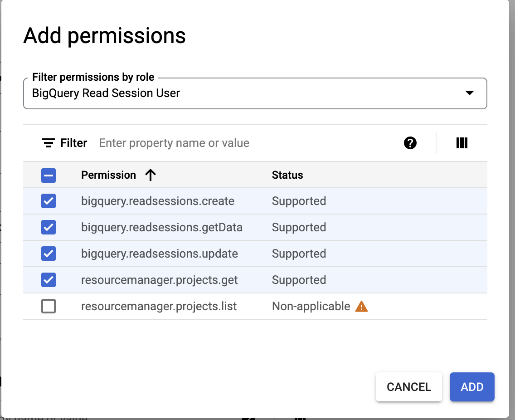The image size is (515, 420).
Task: Uncheck bigquery.readsessions.create permission
Action: [48, 201]
